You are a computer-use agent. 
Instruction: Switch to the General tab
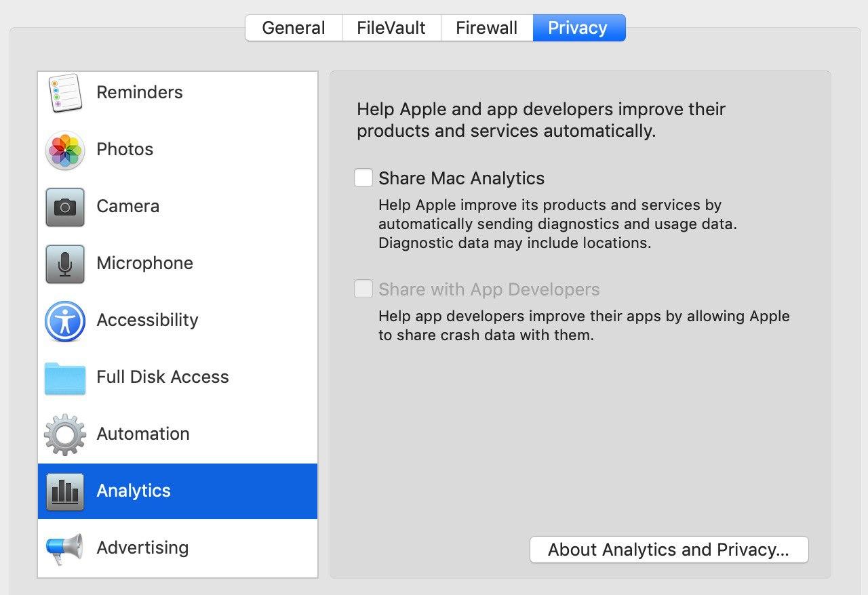(x=293, y=28)
